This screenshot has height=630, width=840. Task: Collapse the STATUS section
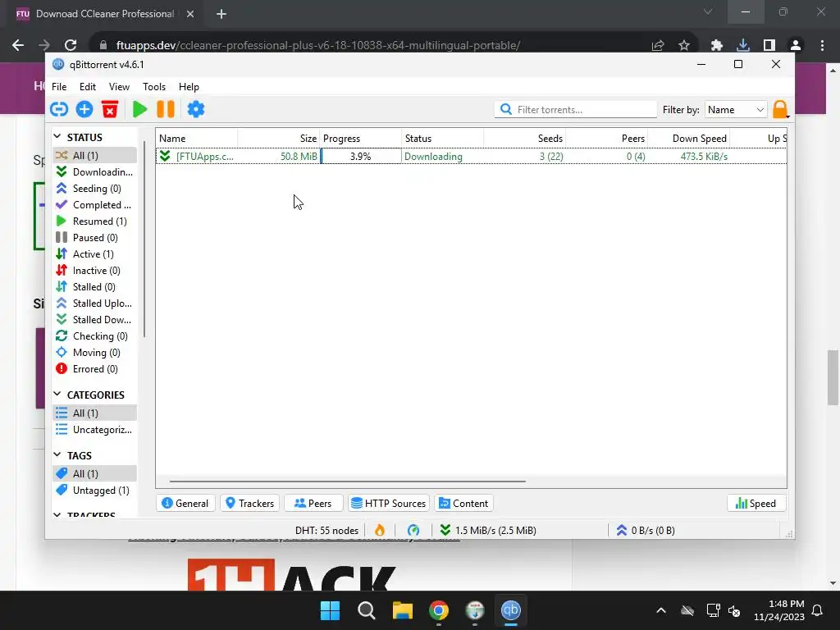click(57, 137)
